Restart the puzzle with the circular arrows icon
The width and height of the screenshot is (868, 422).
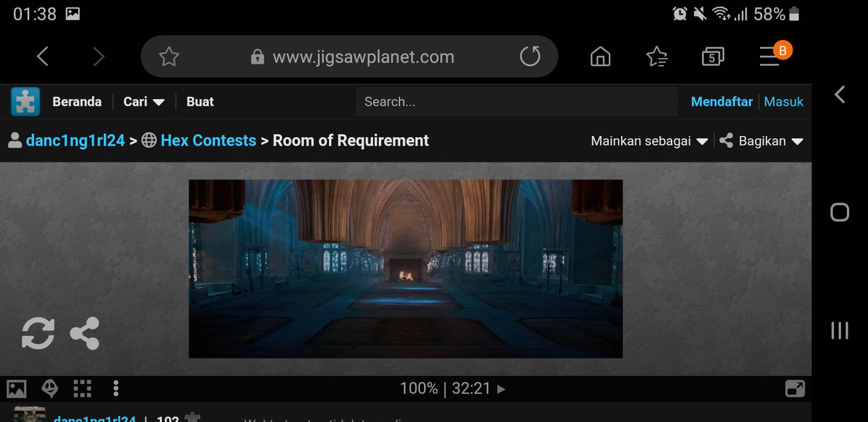pos(38,333)
